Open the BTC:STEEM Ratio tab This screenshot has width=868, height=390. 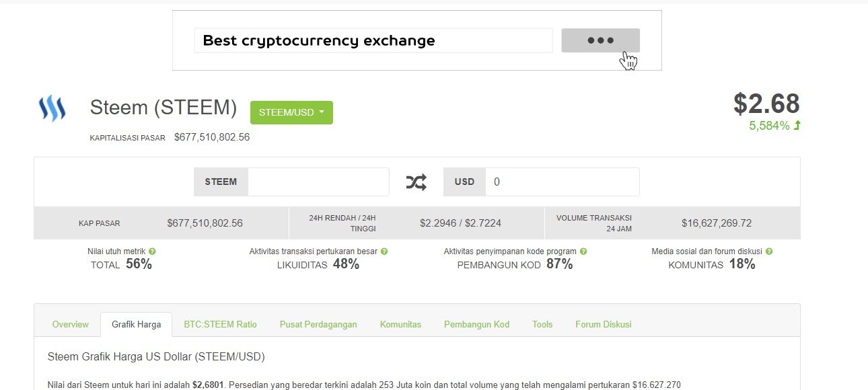point(220,324)
